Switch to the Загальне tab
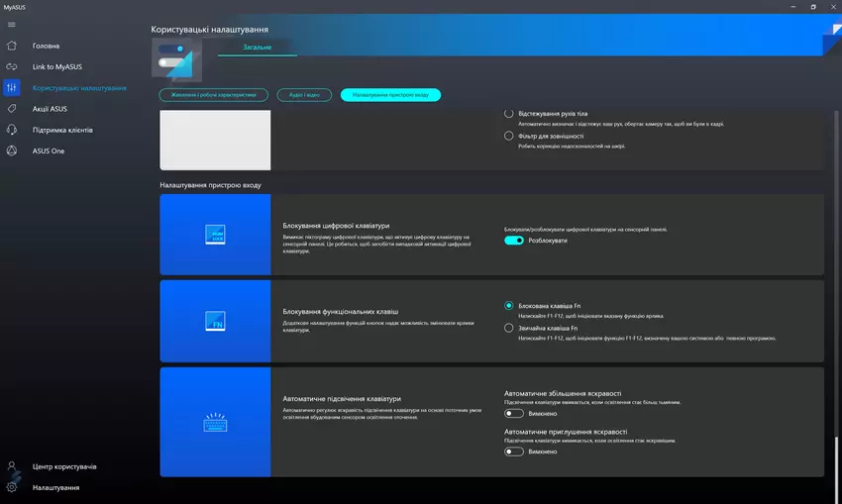 coord(257,48)
